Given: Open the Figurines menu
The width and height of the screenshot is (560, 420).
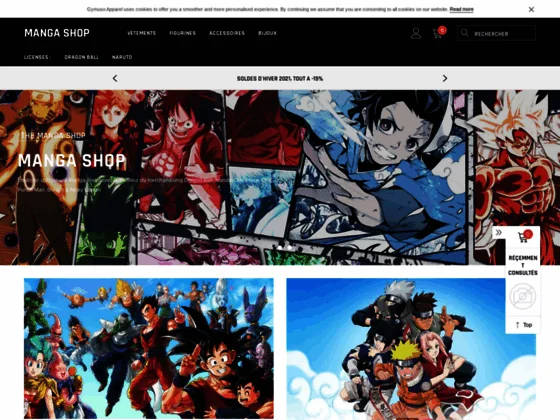Looking at the screenshot, I should click(182, 33).
